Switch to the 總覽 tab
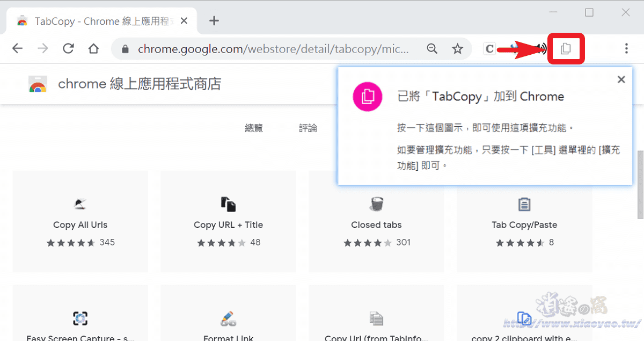 click(254, 128)
